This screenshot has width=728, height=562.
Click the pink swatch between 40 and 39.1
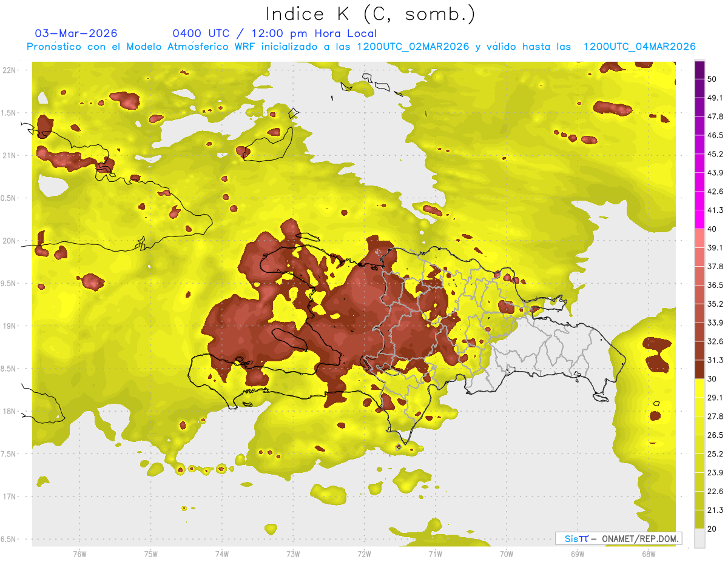[699, 238]
